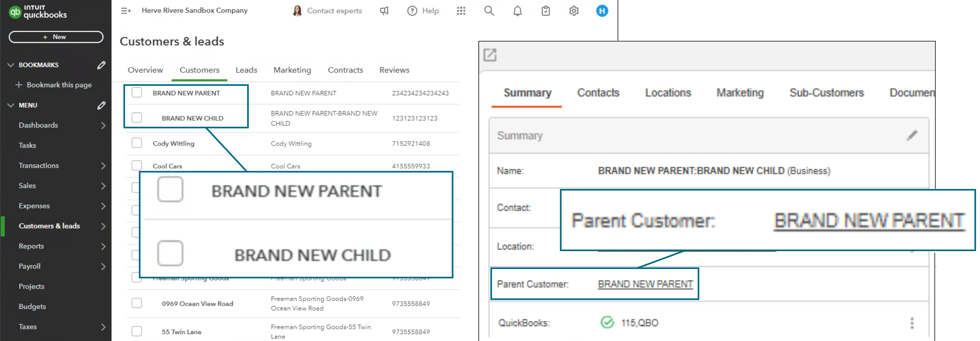This screenshot has width=980, height=341.
Task: Expand the Payroll submenu arrow
Action: tap(103, 266)
